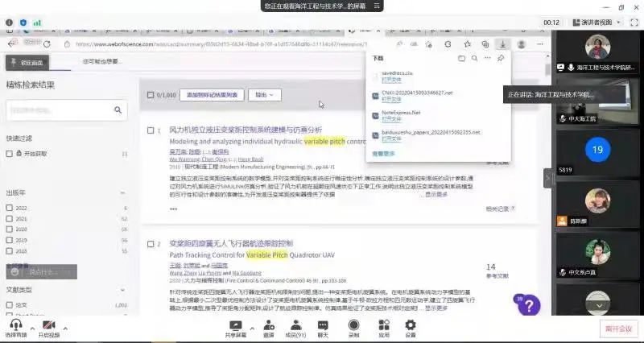
Task: Check the box for result 2
Action: click(151, 244)
